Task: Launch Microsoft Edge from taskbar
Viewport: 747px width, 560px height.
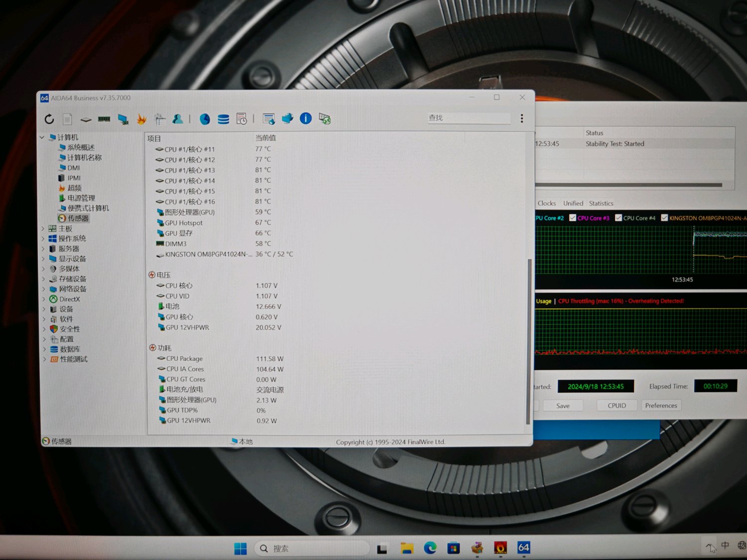Action: [x=430, y=548]
